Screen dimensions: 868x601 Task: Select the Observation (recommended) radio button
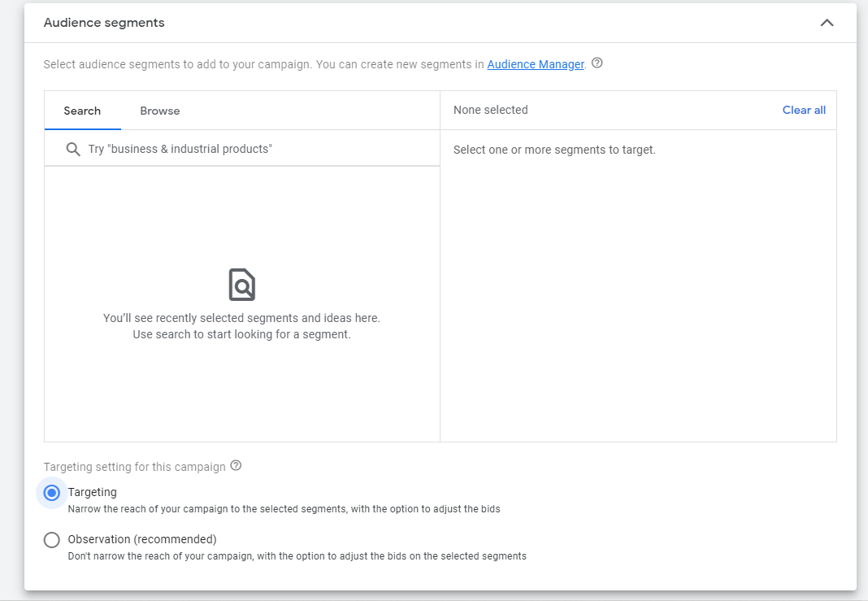click(x=51, y=539)
